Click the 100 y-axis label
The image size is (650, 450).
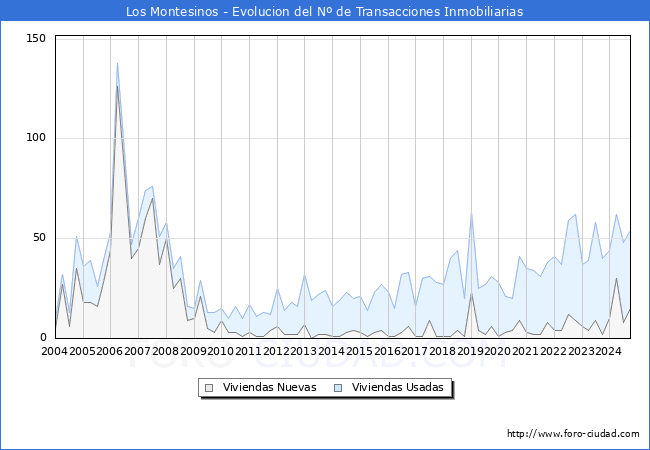[36, 138]
